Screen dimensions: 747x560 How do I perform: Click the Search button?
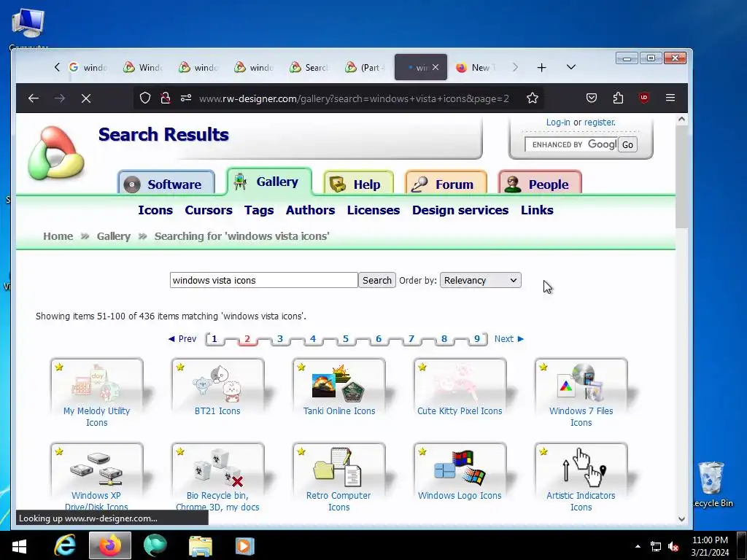tap(377, 281)
